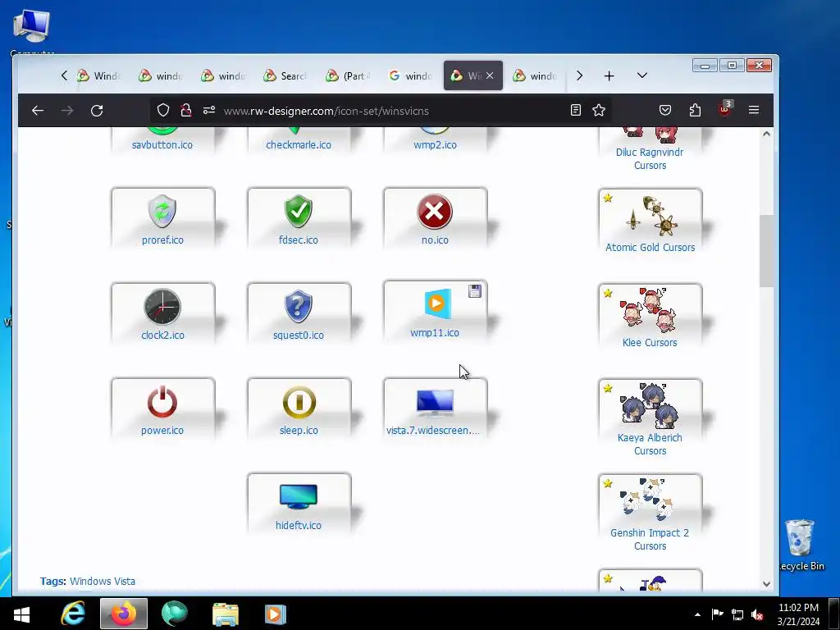Open the Pocket save icon
Viewport: 840px width, 630px height.
(x=665, y=111)
